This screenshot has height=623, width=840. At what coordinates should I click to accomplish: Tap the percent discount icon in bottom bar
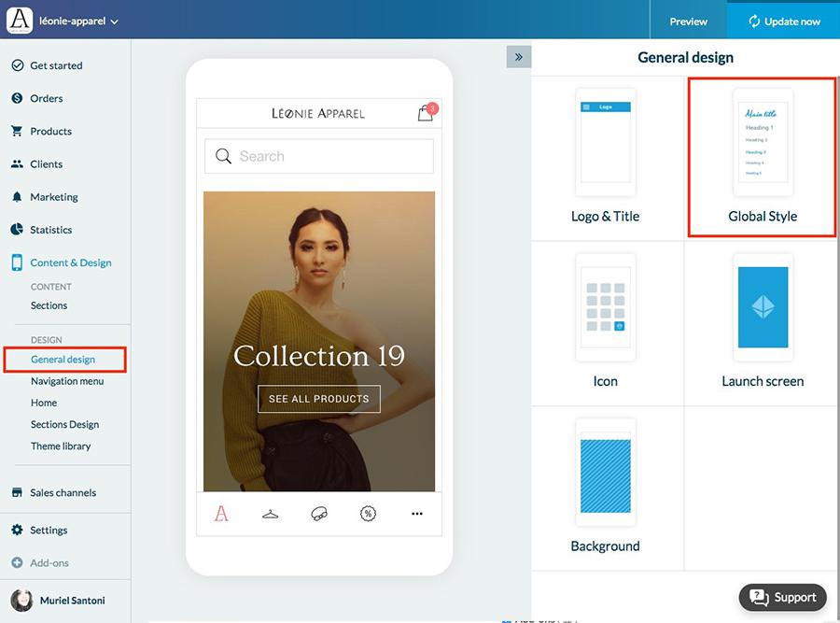(369, 514)
